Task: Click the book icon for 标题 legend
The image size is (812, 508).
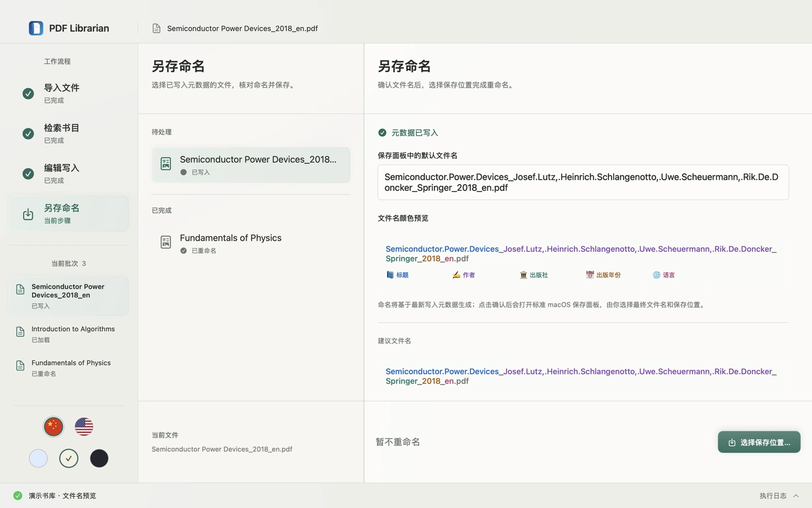Action: point(390,275)
